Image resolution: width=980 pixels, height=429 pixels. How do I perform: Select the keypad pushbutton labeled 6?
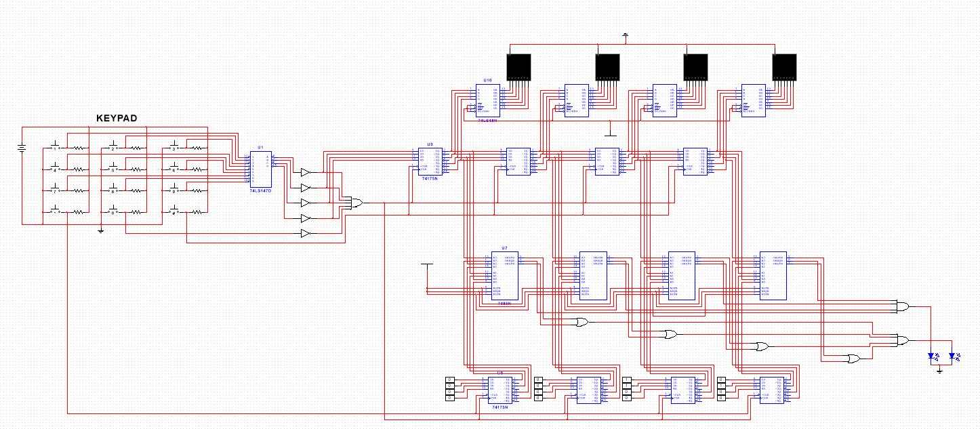tap(174, 166)
